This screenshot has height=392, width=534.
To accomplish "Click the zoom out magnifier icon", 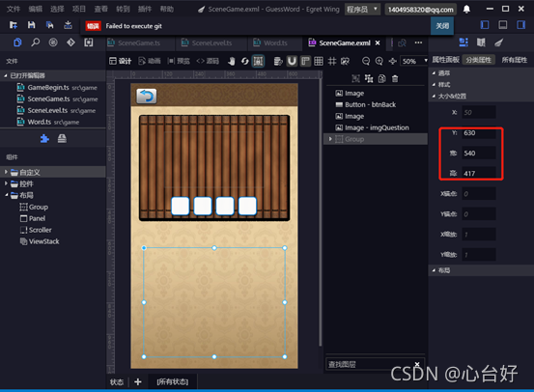I will click(x=366, y=61).
